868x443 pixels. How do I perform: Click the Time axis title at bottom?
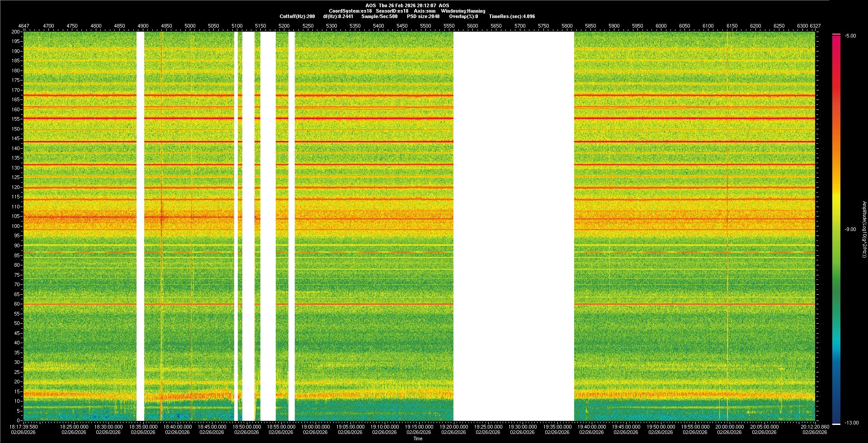coord(418,438)
